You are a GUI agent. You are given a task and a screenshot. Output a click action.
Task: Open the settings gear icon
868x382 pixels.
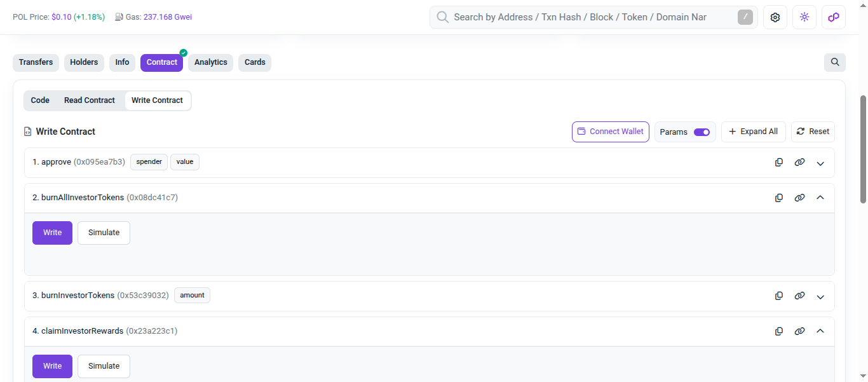775,17
